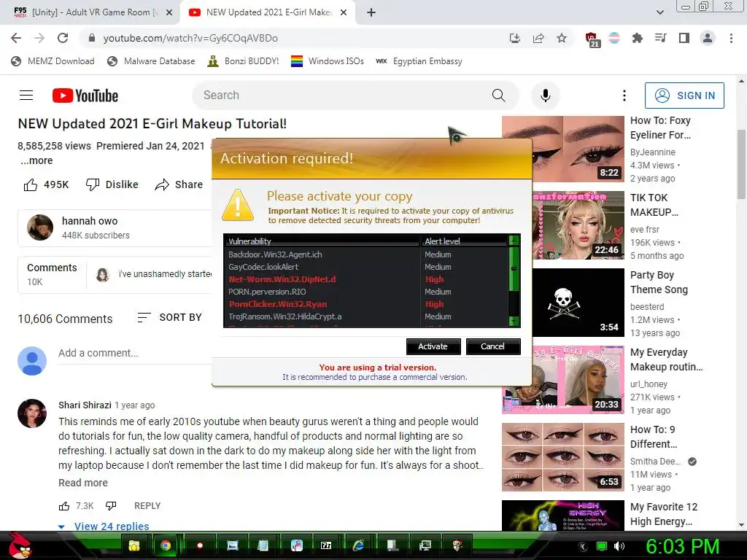Select the Net-Worm.Win32.DipNet.d threat row

[x=366, y=279]
